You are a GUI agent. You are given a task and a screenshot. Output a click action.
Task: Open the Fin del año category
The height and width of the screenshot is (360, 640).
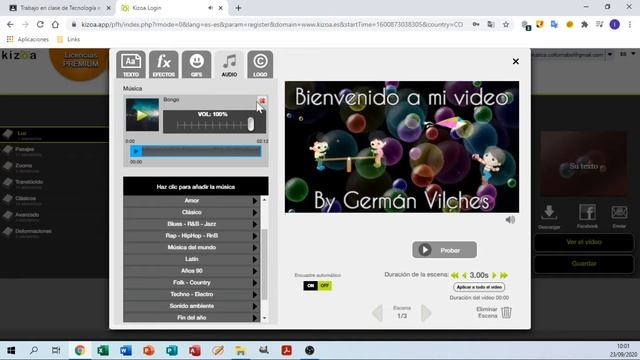coord(191,318)
